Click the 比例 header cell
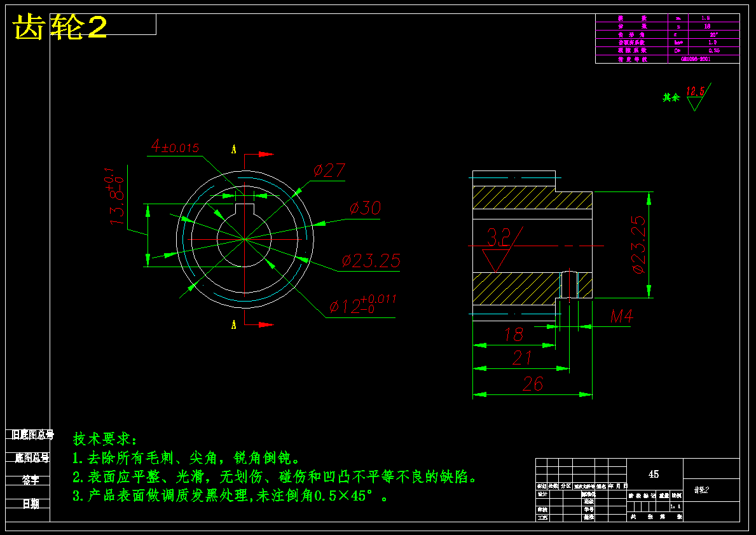The height and width of the screenshot is (535, 756). (677, 496)
